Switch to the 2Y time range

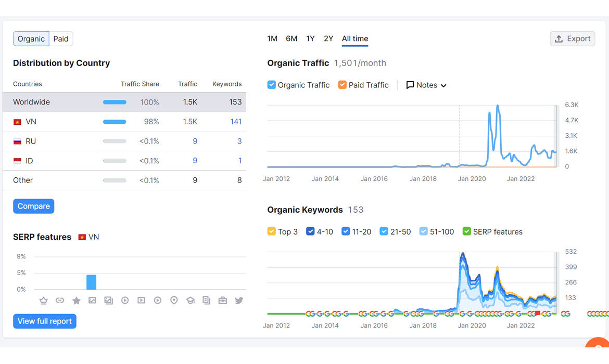(328, 38)
